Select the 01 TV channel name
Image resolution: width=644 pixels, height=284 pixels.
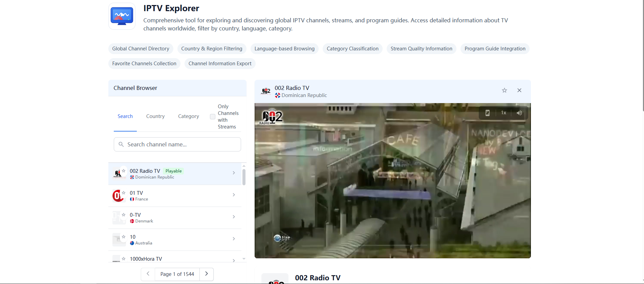pyautogui.click(x=136, y=193)
